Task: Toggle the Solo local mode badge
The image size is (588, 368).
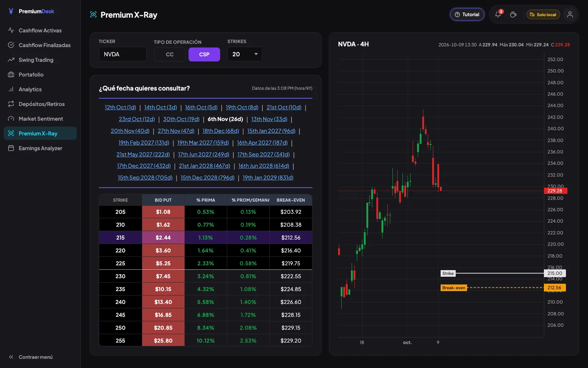Action: point(543,14)
